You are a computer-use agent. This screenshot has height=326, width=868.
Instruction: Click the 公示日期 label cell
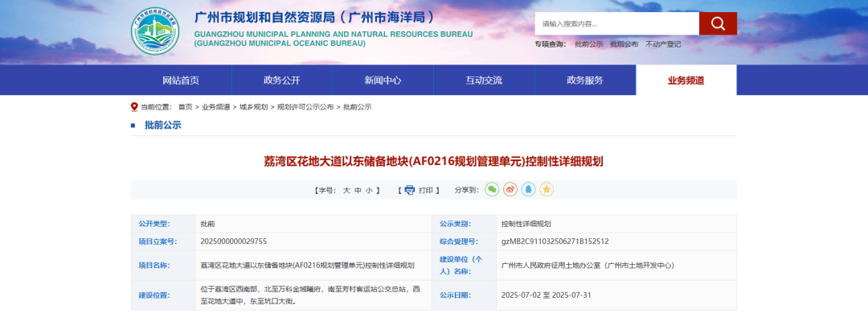[x=464, y=295]
